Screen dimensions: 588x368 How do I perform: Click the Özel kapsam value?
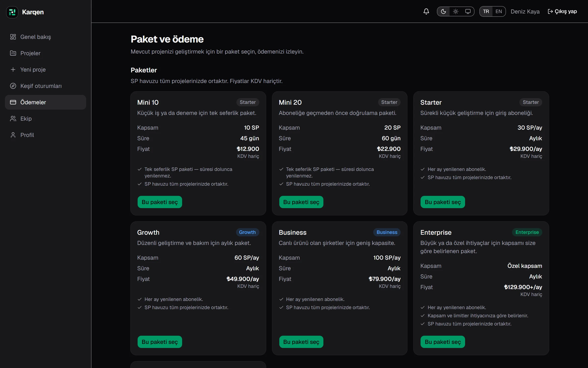[525, 266]
